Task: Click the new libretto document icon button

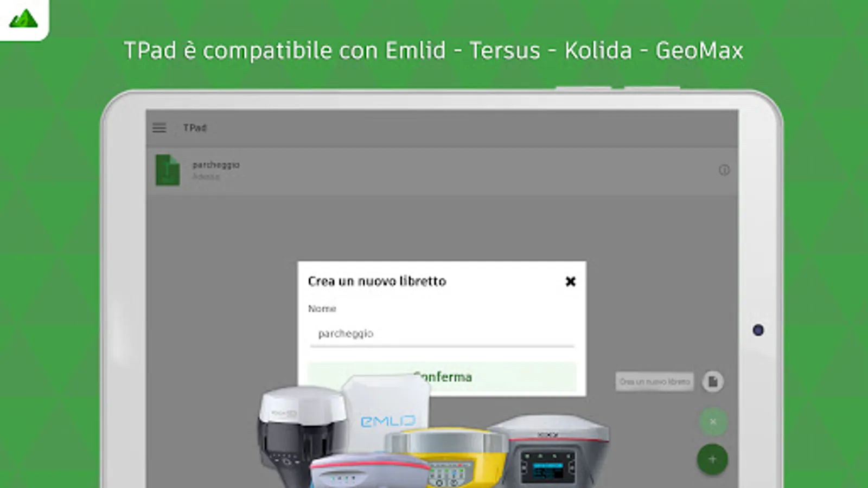Action: (713, 382)
